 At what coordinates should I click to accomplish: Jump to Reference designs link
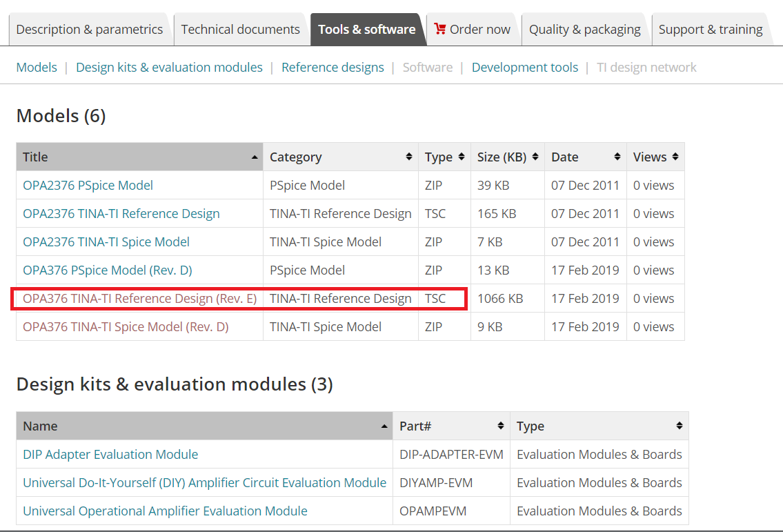[x=333, y=68]
